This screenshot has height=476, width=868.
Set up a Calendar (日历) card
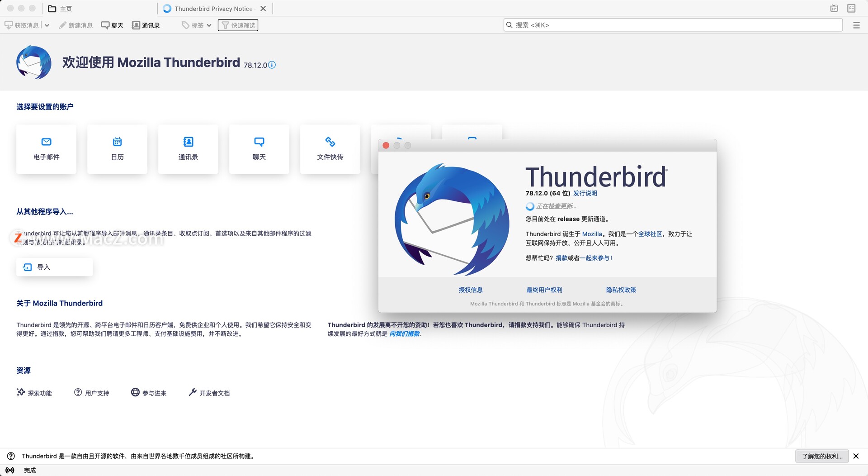(117, 149)
